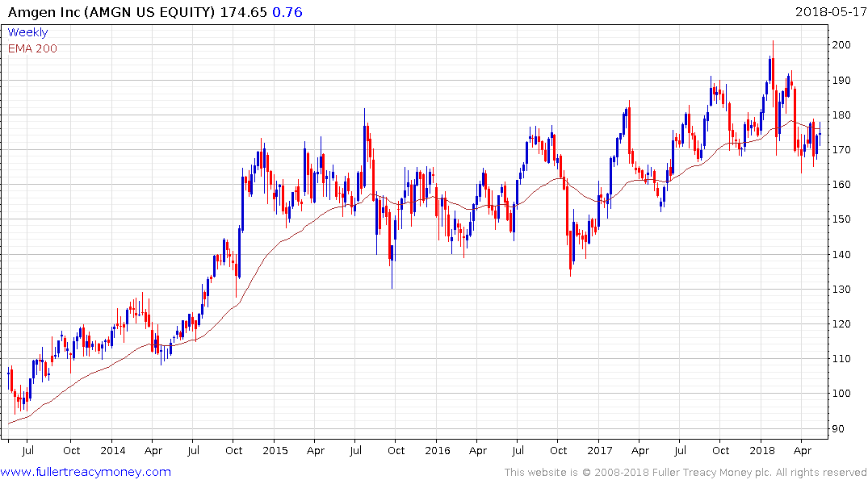This screenshot has height=484, width=868.
Task: Click the price change value 0.76
Action: tap(287, 12)
